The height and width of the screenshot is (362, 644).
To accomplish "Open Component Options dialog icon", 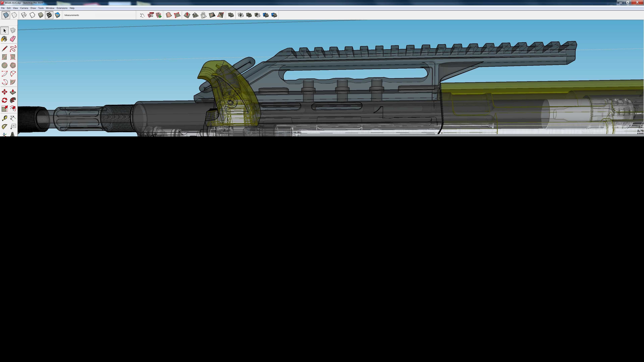I will [150, 15].
